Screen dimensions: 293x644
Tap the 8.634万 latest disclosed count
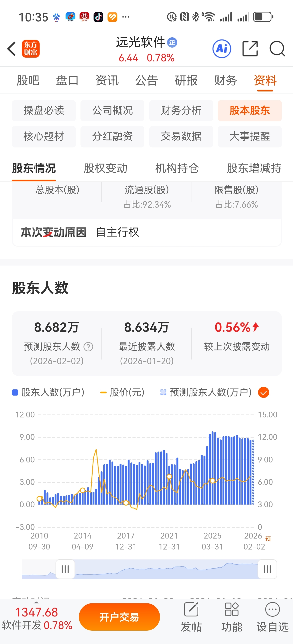(146, 327)
